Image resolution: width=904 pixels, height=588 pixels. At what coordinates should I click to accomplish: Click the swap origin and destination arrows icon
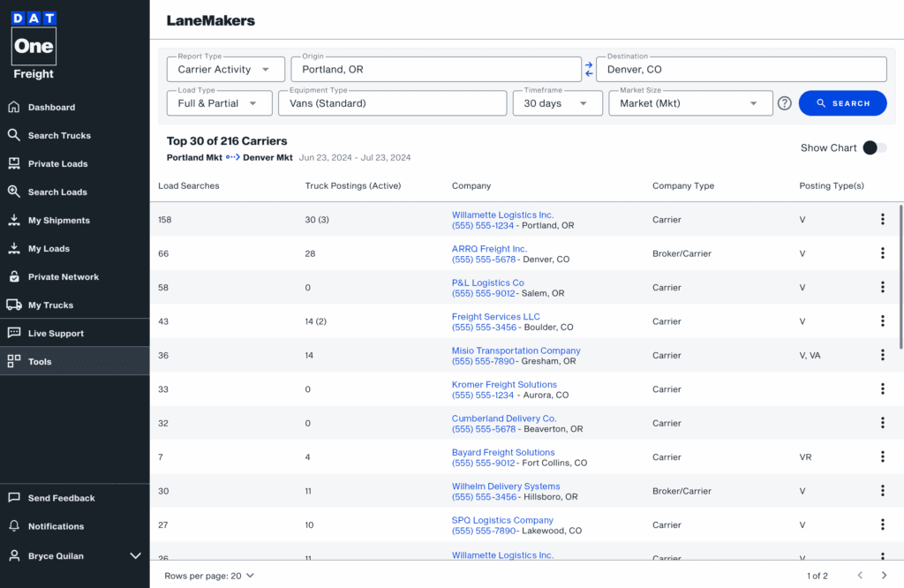[x=589, y=69]
